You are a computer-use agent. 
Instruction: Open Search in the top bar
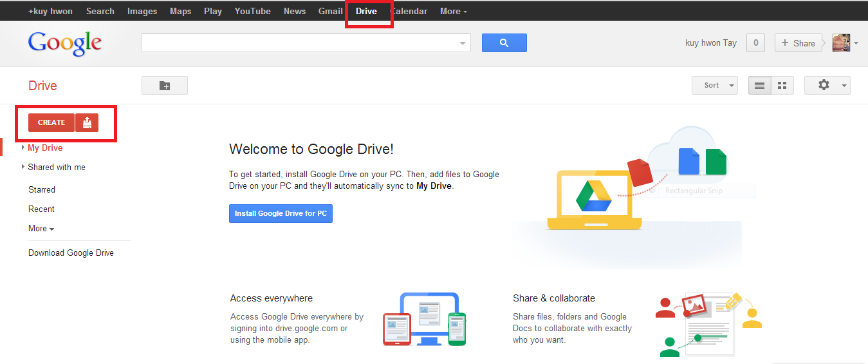(100, 11)
